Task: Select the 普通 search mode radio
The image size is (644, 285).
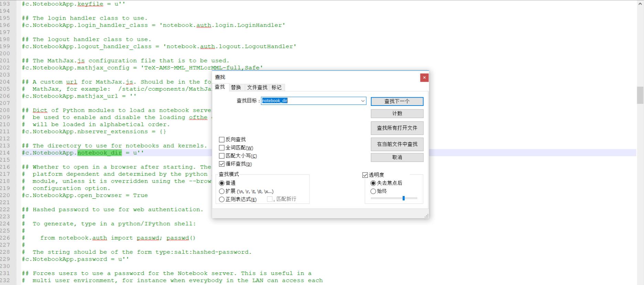Action: (222, 183)
